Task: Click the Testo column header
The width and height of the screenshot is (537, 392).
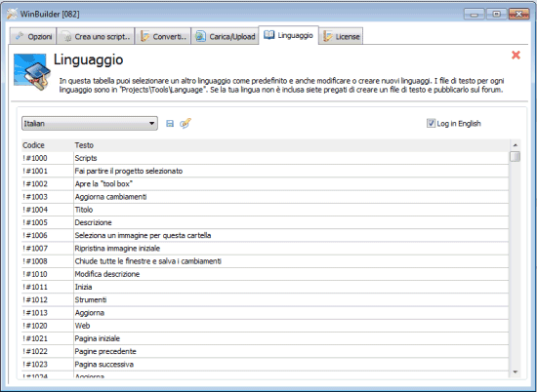Action: (x=291, y=145)
